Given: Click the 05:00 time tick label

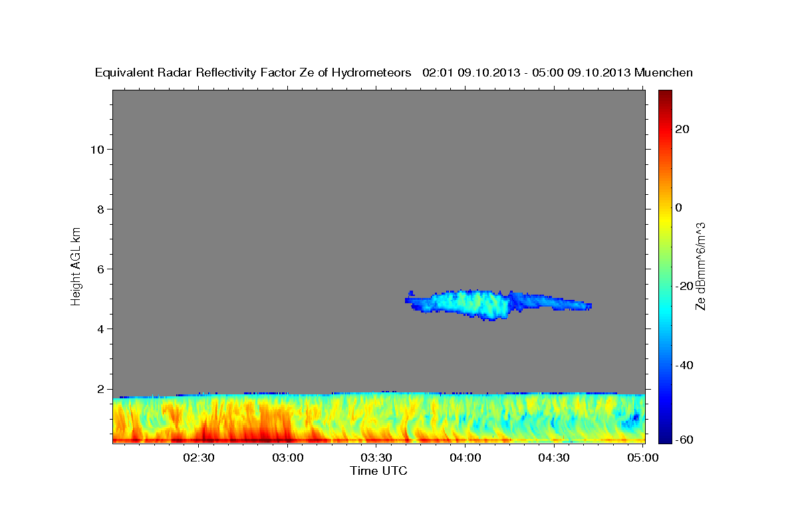Looking at the screenshot, I should pos(642,458).
